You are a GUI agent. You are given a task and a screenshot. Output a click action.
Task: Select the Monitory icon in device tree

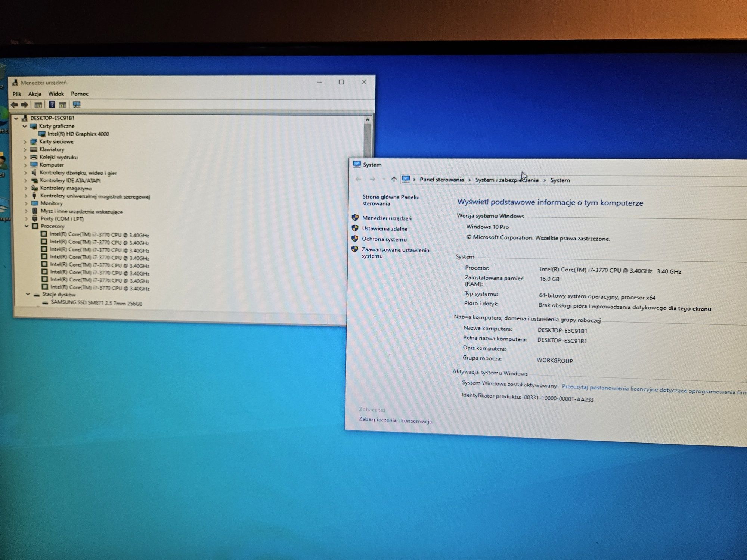pos(35,203)
